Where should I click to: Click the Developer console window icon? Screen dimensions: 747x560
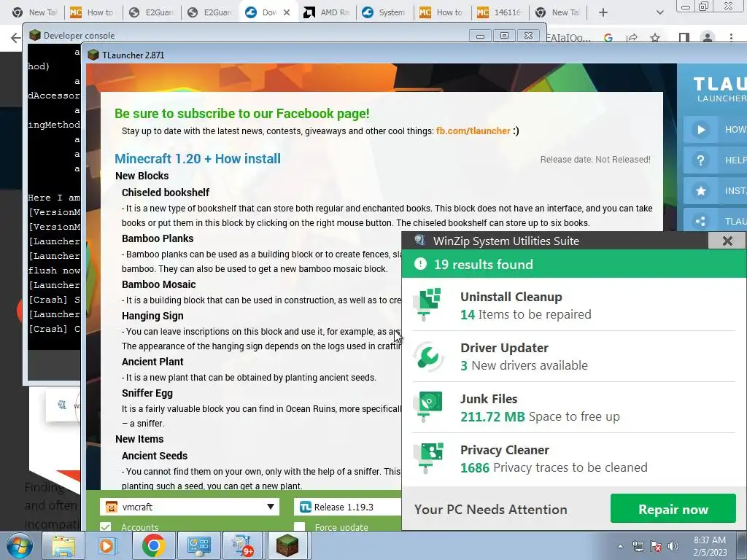click(35, 35)
